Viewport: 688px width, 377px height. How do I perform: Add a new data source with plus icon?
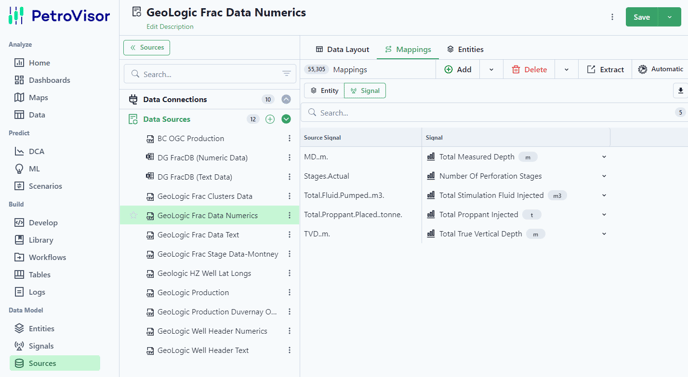click(270, 119)
